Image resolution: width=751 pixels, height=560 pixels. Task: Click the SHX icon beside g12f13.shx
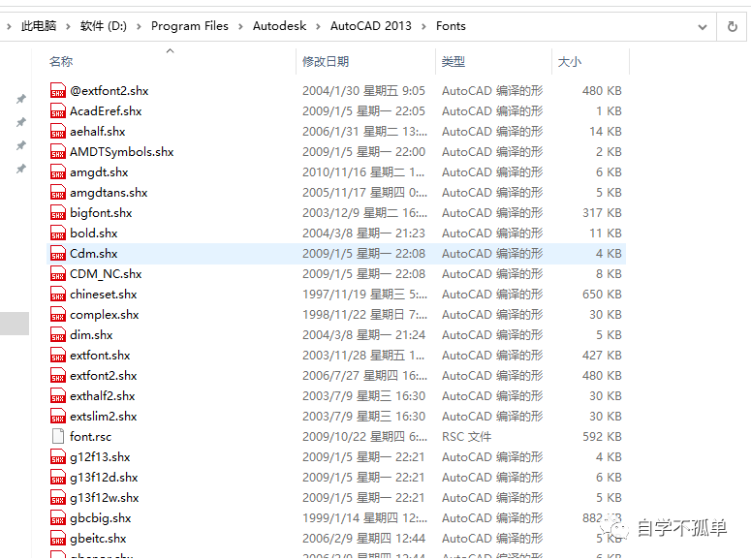tap(58, 457)
